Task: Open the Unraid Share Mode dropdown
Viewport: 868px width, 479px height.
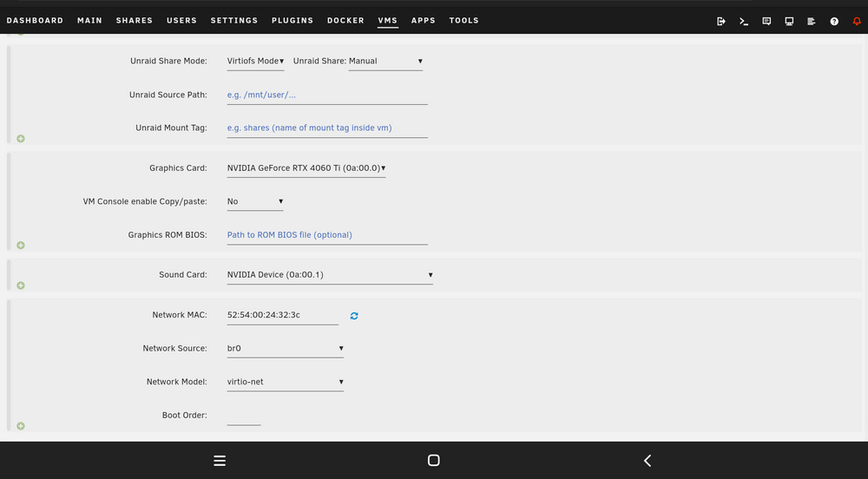Action: coord(255,61)
